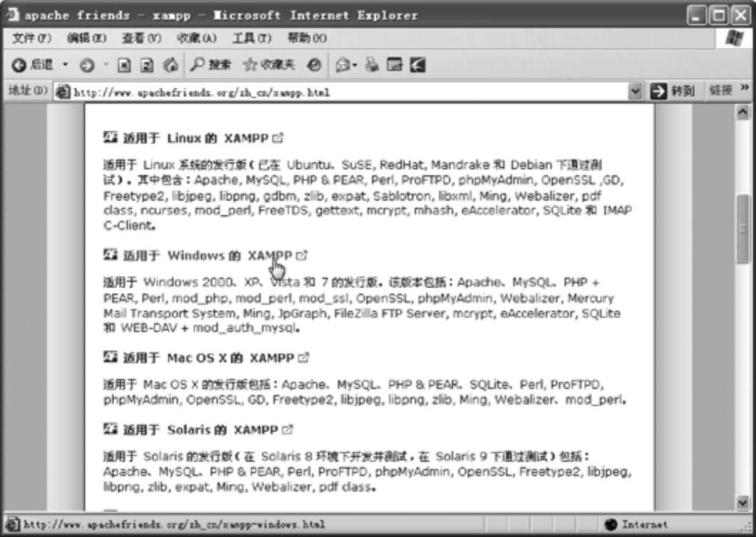This screenshot has height=537, width=756.
Task: Click the Mail toolbar icon
Action: pyautogui.click(x=342, y=65)
